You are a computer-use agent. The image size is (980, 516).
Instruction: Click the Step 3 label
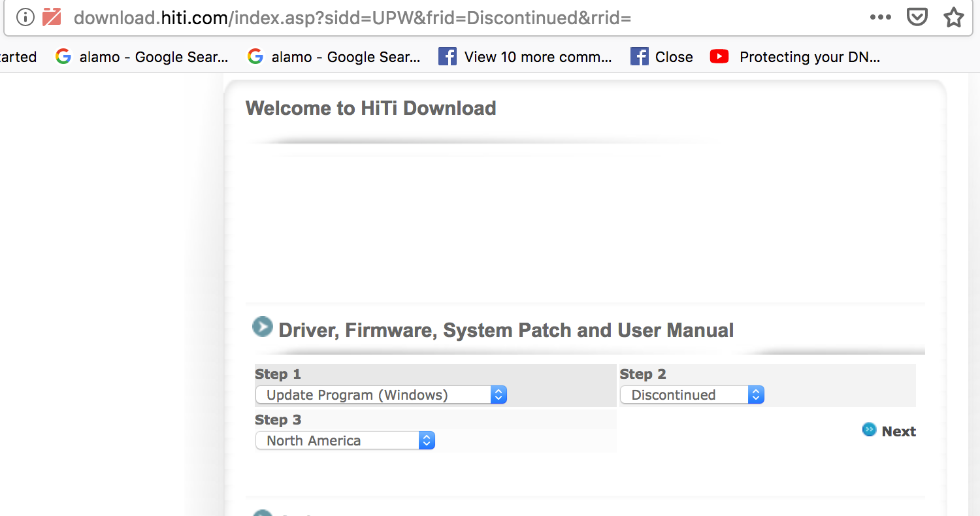(278, 420)
